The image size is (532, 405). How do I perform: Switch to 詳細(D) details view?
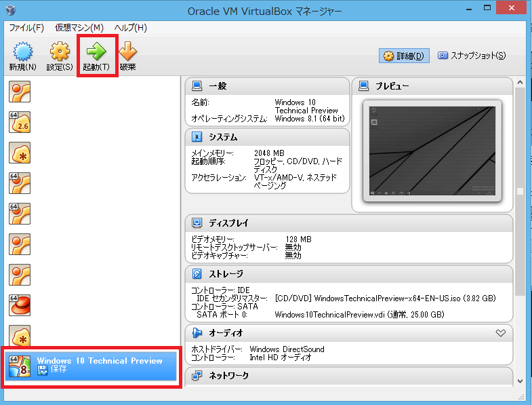point(404,56)
